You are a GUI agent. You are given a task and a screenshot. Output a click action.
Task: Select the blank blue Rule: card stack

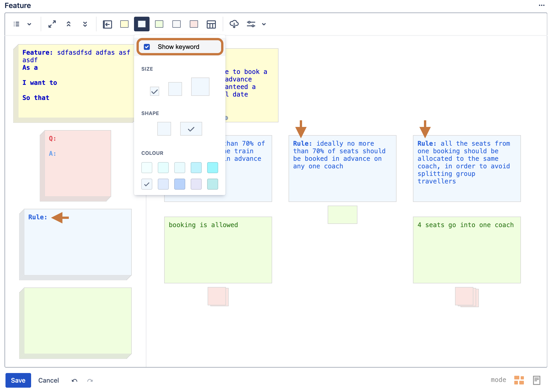click(75, 244)
